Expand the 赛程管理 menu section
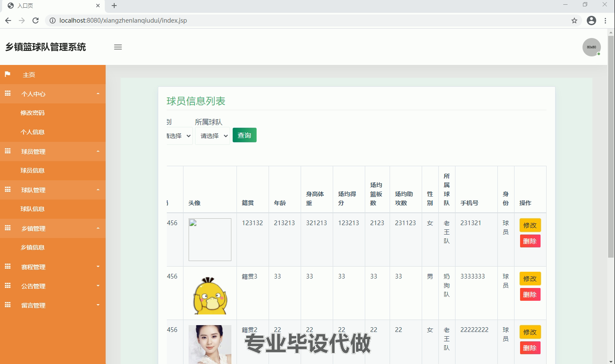Image resolution: width=615 pixels, height=364 pixels. tap(53, 267)
